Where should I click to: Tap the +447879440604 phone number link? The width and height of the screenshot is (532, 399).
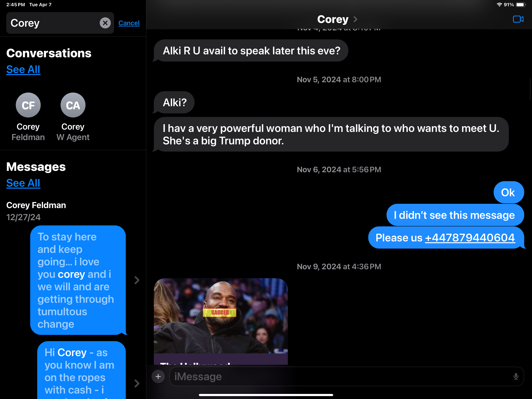pos(470,238)
